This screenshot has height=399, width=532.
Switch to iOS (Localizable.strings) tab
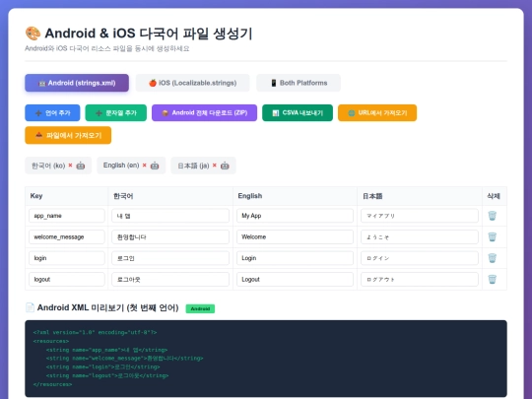point(192,83)
